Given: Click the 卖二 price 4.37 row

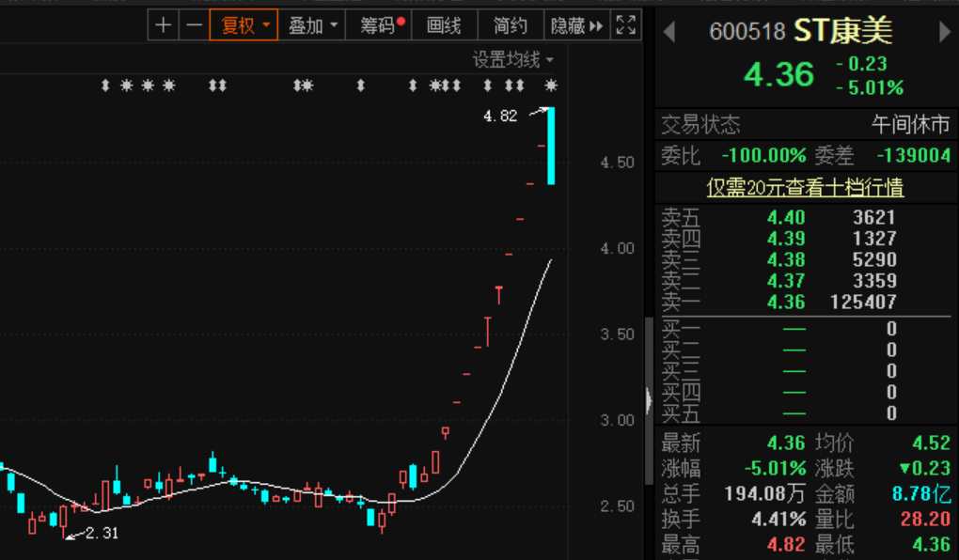Looking at the screenshot, I should (x=806, y=281).
